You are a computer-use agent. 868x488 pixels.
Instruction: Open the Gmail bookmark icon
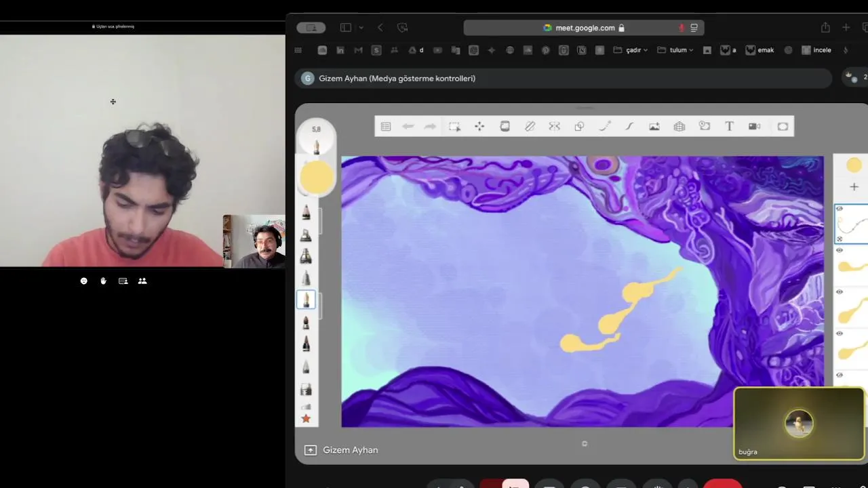359,50
